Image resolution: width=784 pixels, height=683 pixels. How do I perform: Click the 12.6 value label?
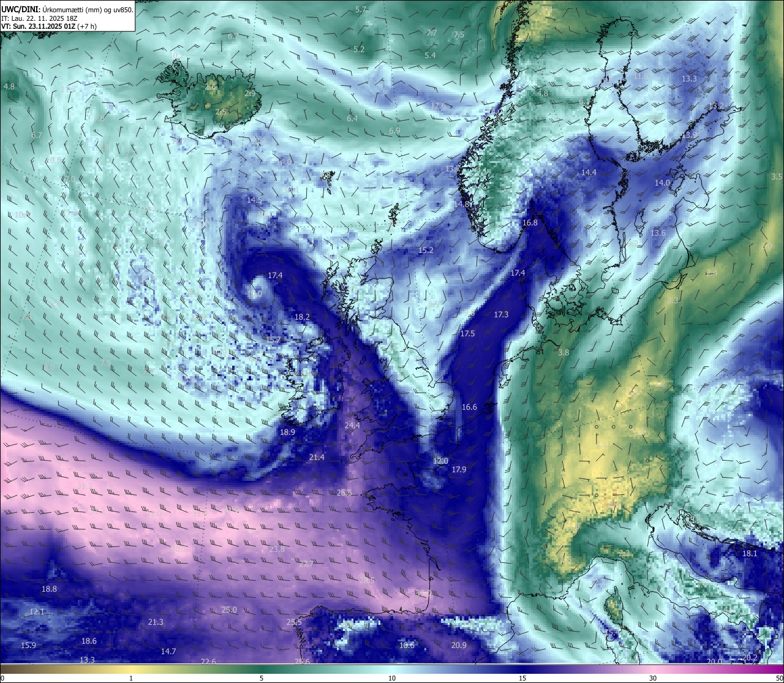[x=438, y=105]
